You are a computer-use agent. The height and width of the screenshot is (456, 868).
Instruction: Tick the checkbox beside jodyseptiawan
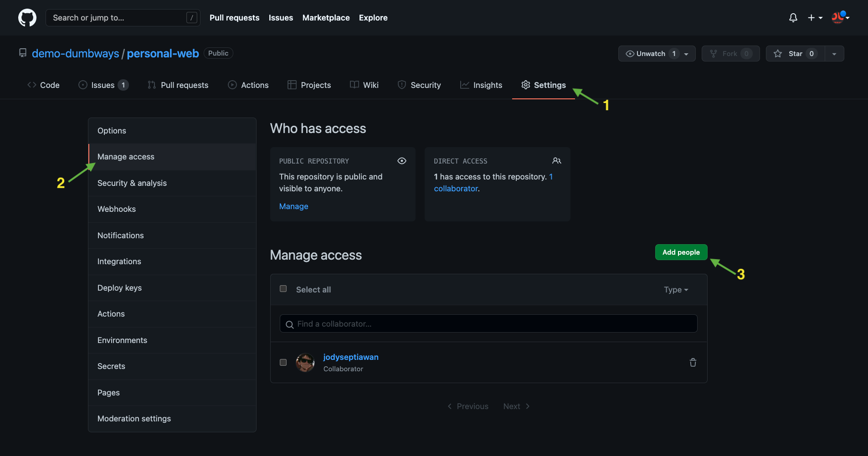[283, 363]
